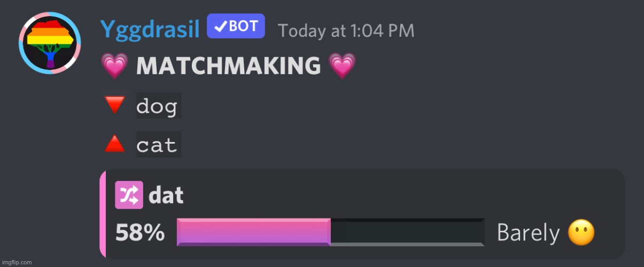Click the dat embed title
This screenshot has width=644, height=267.
(166, 195)
